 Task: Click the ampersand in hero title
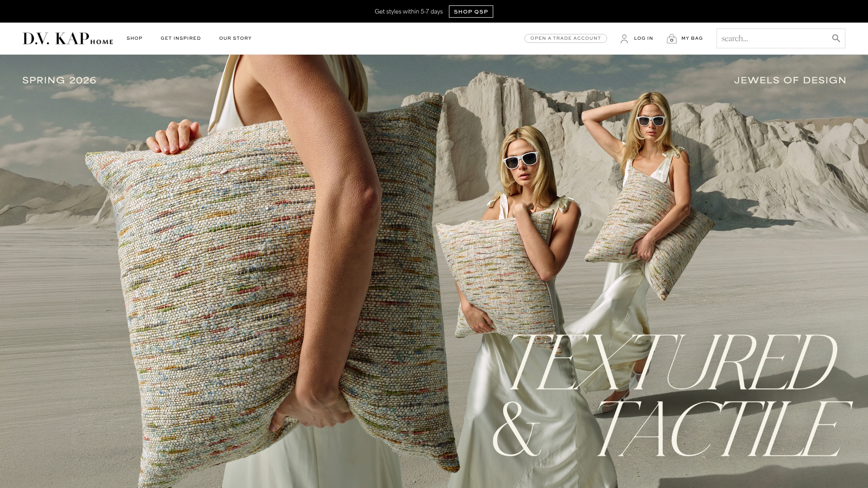pyautogui.click(x=516, y=429)
